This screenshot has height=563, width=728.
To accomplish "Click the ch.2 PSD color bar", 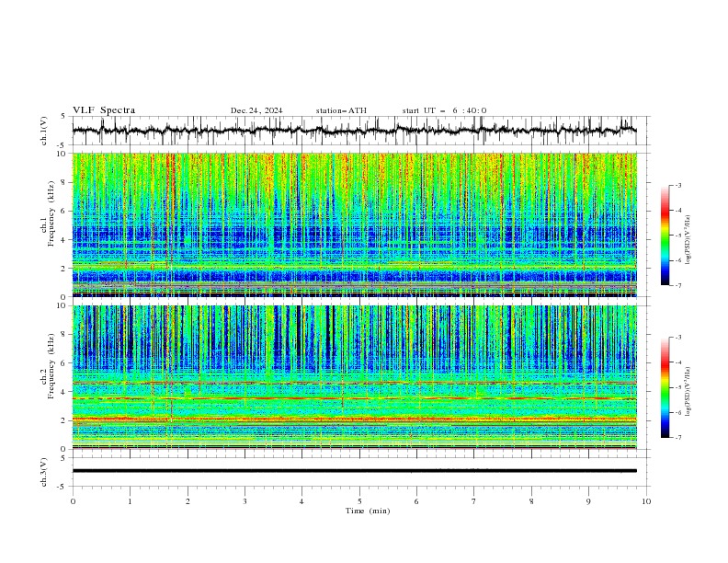I will tap(665, 387).
